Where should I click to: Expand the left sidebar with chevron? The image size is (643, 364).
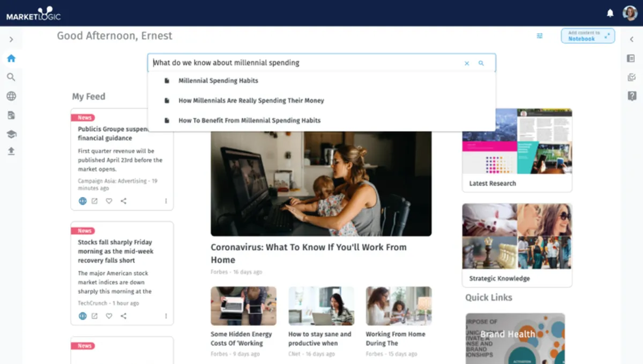pyautogui.click(x=11, y=40)
